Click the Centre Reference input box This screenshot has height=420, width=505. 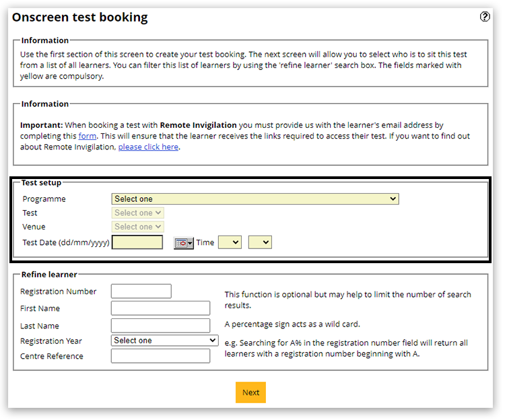point(160,356)
